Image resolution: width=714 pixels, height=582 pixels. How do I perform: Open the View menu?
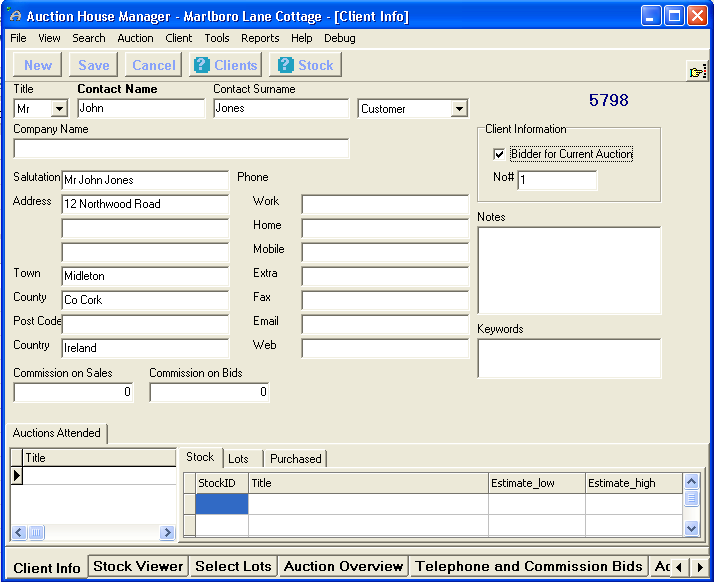[49, 38]
